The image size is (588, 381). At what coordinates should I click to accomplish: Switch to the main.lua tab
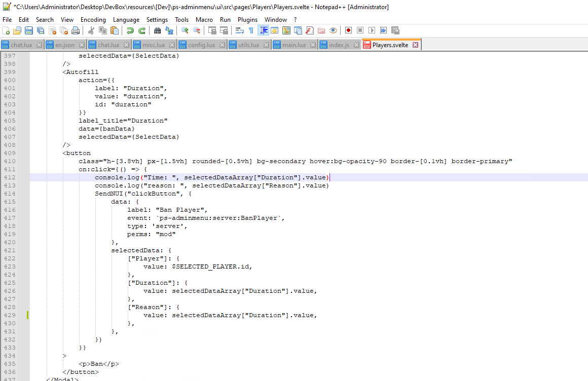coord(294,44)
